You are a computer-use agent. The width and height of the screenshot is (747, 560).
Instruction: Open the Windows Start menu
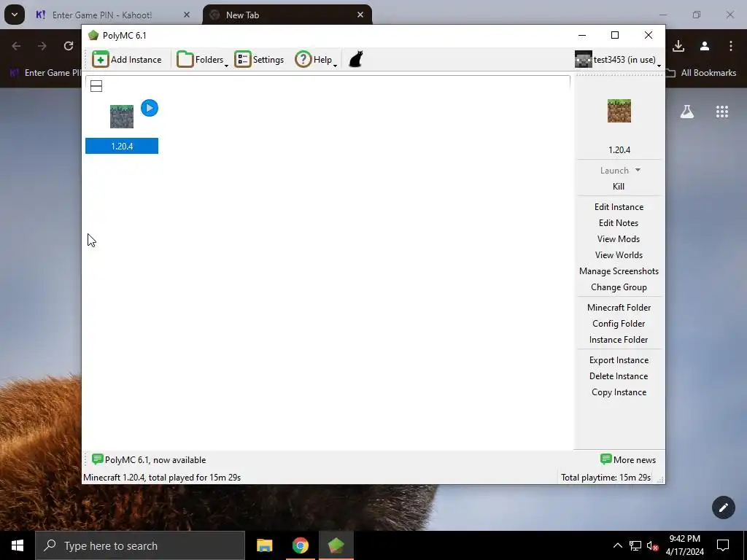point(18,545)
